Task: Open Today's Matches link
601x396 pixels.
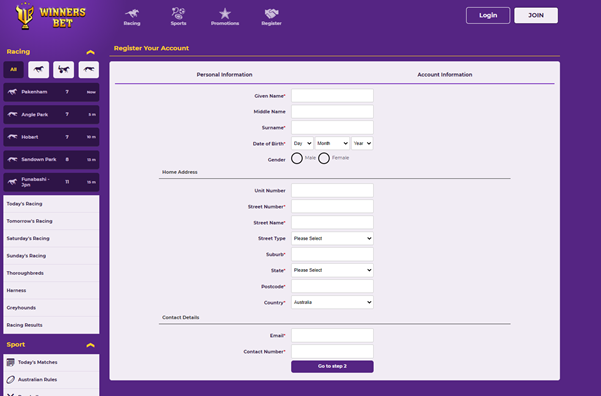Action: tap(38, 362)
